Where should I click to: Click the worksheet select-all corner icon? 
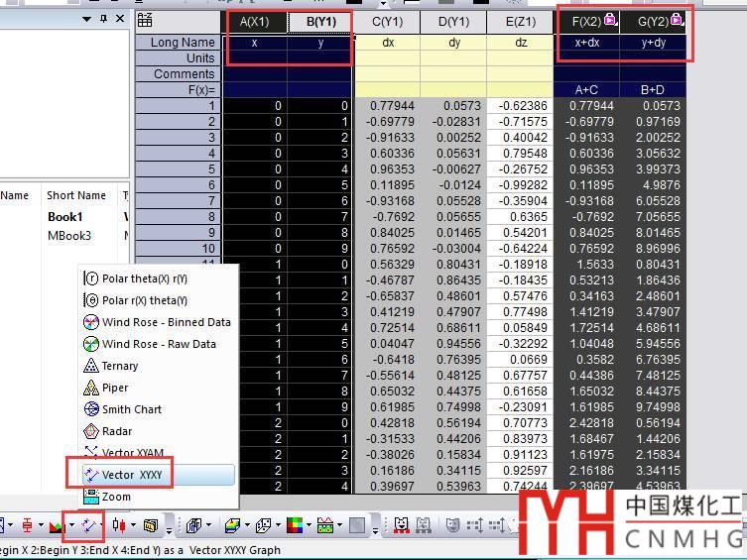coord(145,21)
